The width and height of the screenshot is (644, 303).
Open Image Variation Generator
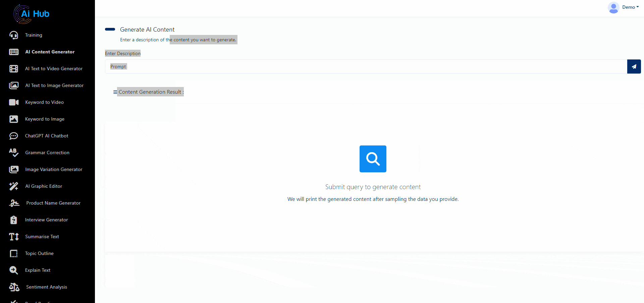[x=54, y=169]
